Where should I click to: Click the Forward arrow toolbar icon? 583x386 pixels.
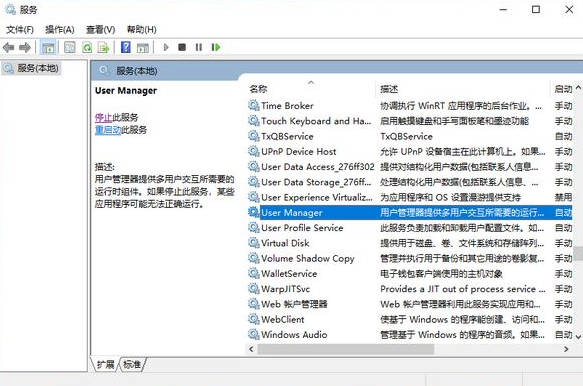(x=25, y=47)
